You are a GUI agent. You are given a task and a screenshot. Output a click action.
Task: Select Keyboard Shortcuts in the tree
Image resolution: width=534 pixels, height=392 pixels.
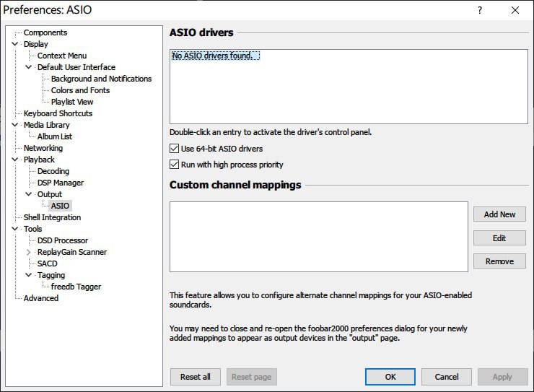coord(58,113)
